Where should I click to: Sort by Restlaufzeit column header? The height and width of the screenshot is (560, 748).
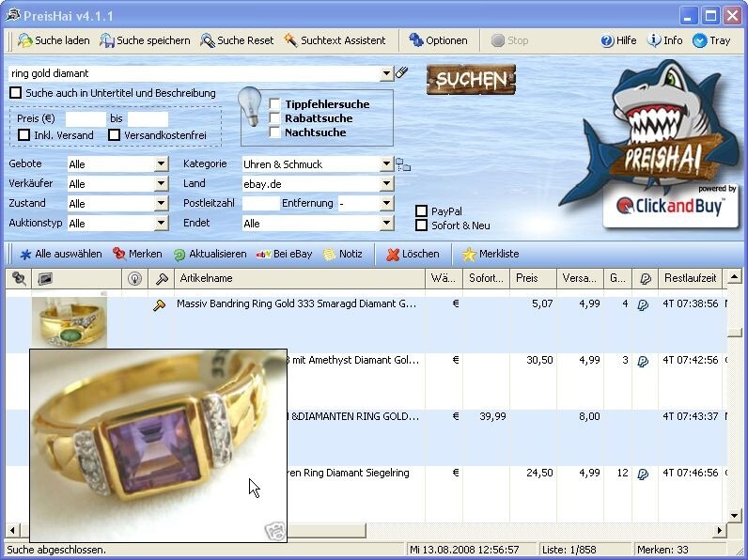(691, 278)
